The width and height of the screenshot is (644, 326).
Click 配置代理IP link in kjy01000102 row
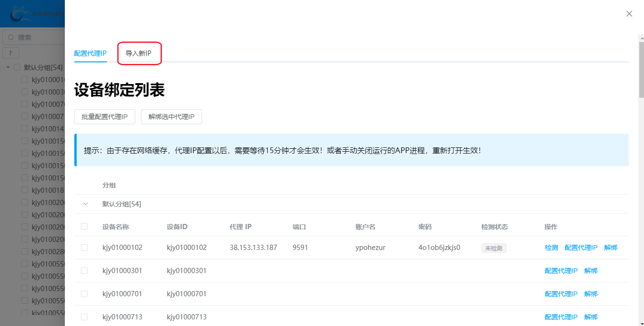click(x=581, y=248)
